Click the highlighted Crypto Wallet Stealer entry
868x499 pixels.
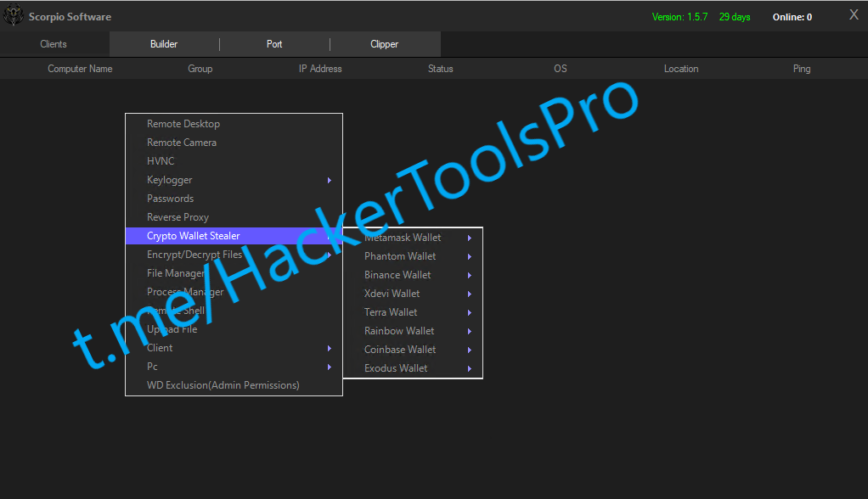coord(234,236)
